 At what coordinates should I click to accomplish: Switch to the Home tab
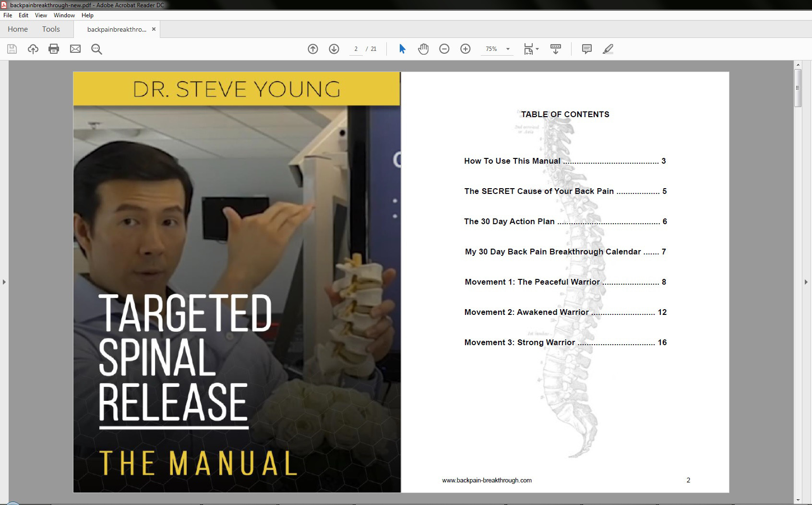[18, 29]
